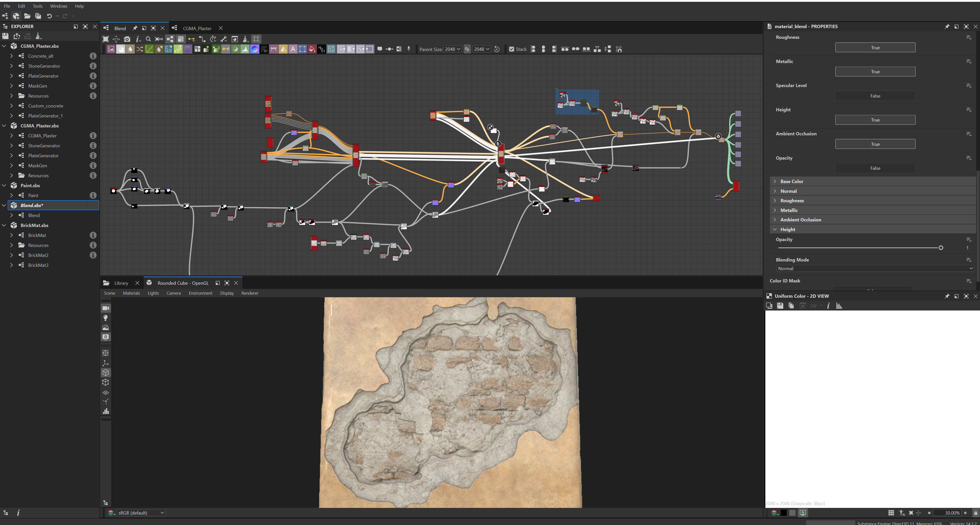The height and width of the screenshot is (525, 980).
Task: Uncheck the Stack checkbox
Action: (512, 49)
